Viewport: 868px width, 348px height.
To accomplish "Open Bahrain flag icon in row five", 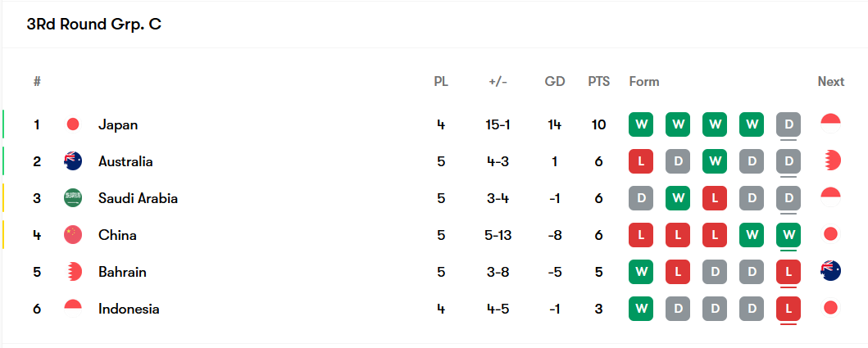I will point(72,272).
